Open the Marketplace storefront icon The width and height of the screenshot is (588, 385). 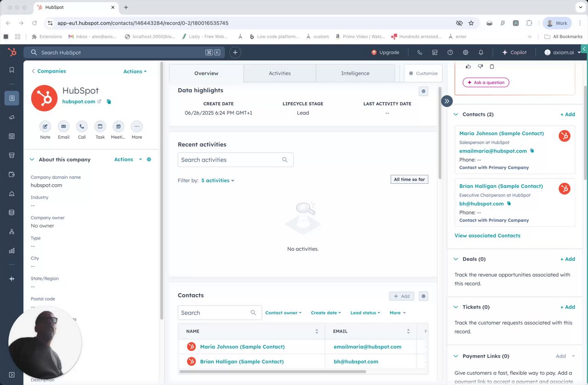[x=435, y=52]
